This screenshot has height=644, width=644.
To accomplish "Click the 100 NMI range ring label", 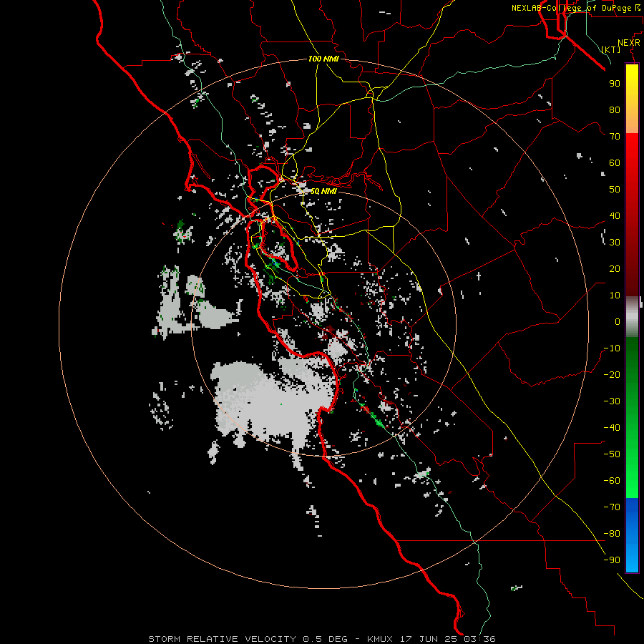I will [323, 59].
